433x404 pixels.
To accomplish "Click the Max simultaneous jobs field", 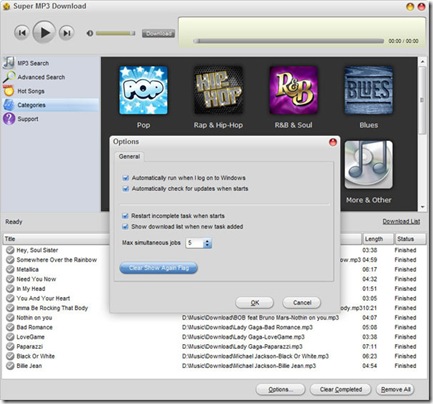I will click(x=195, y=243).
